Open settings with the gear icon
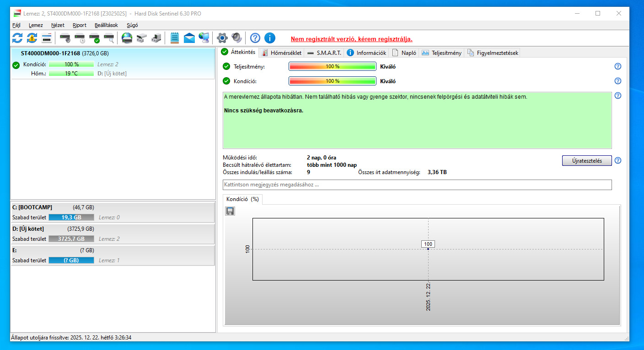Image resolution: width=644 pixels, height=350 pixels. click(222, 38)
